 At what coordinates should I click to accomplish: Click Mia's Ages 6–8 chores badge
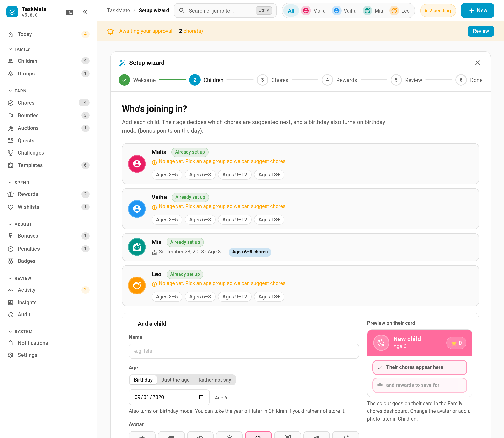pos(250,252)
